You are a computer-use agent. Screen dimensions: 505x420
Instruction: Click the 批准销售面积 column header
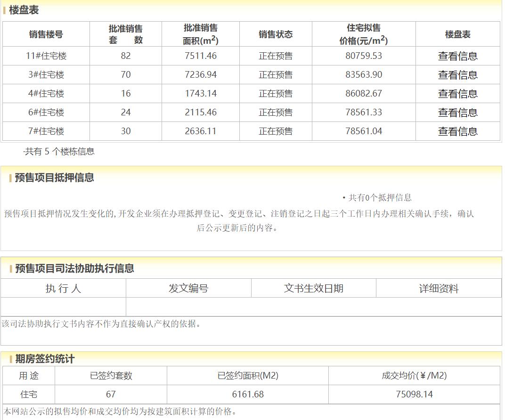(200, 34)
